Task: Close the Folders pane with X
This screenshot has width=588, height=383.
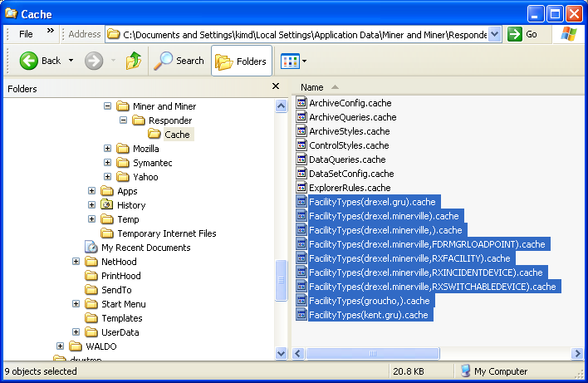Action: [x=276, y=86]
